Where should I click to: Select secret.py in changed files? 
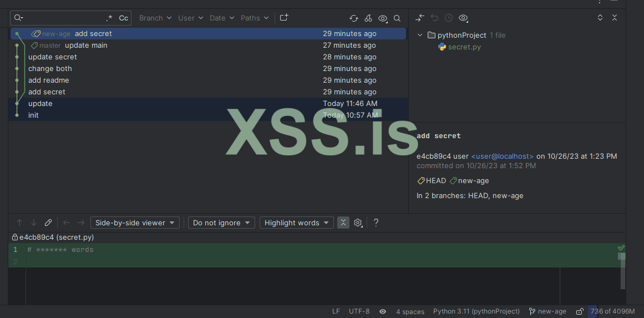[x=464, y=47]
